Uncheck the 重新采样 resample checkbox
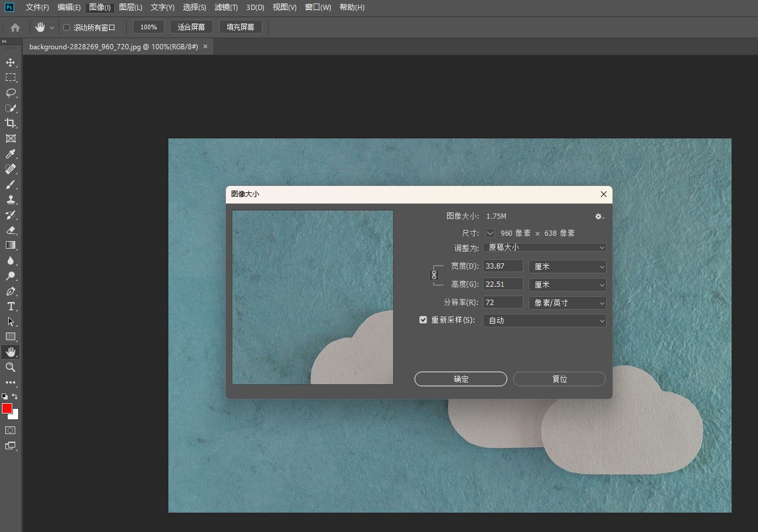 pos(423,320)
